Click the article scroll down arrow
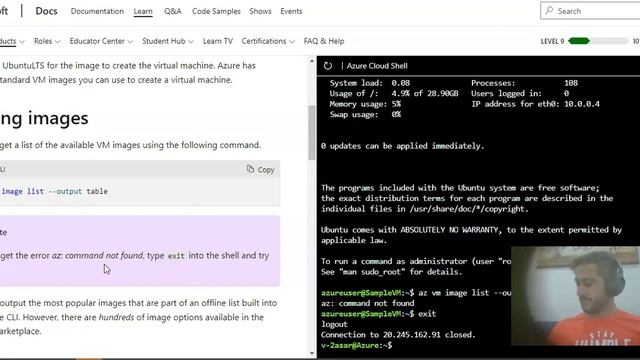This screenshot has height=360, width=640. point(312,353)
